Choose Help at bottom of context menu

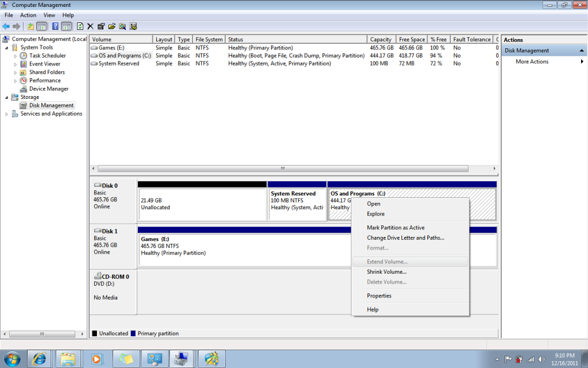410,310
